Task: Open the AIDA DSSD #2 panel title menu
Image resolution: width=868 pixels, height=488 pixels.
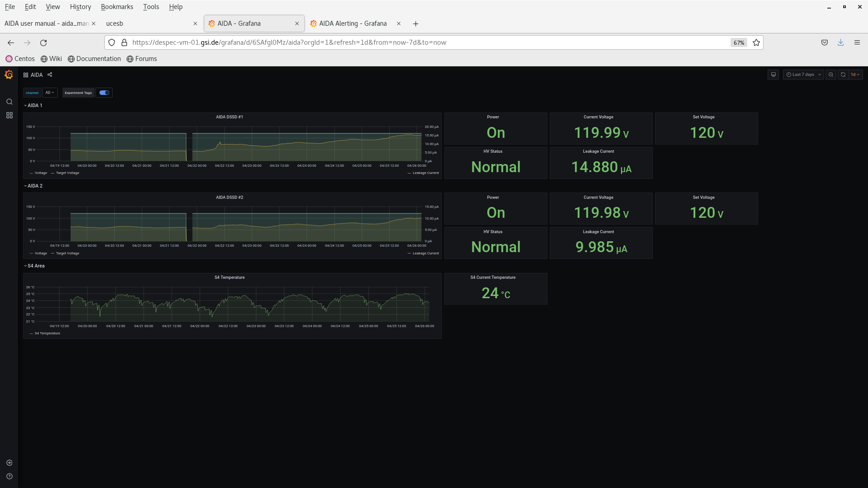Action: (229, 197)
